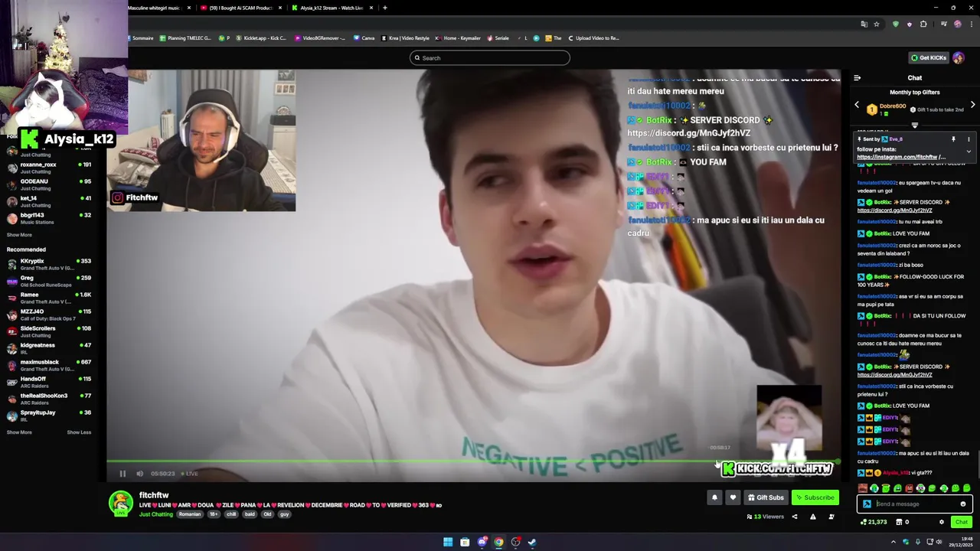
Task: Collapse the chat panel arrow icon
Action: tap(857, 77)
